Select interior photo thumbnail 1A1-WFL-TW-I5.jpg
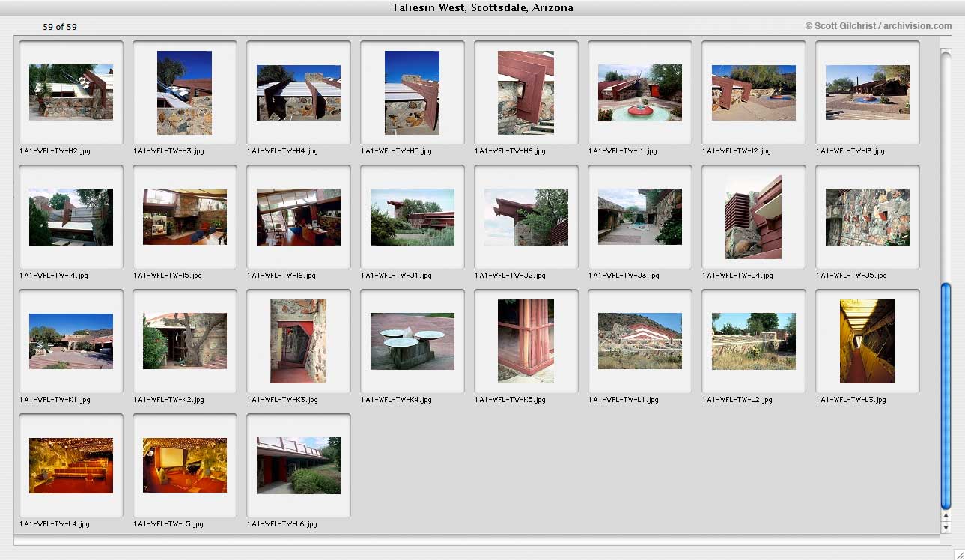This screenshot has height=560, width=965. [x=185, y=217]
